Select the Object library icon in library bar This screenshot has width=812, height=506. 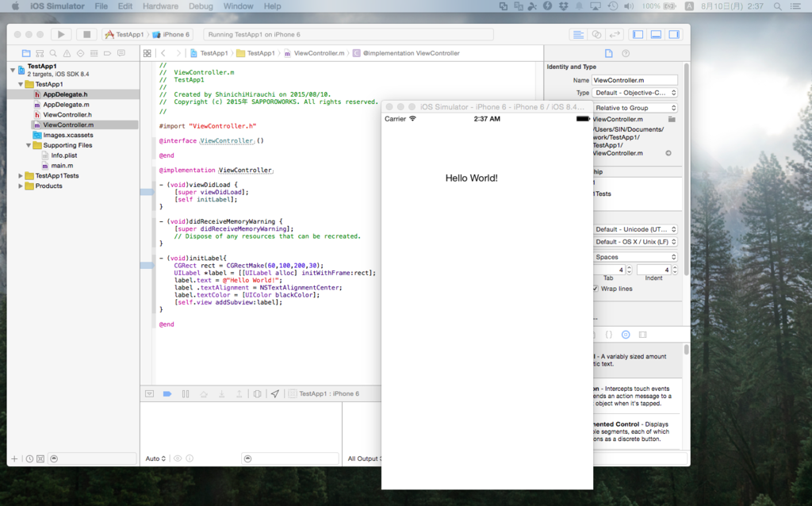(x=626, y=335)
